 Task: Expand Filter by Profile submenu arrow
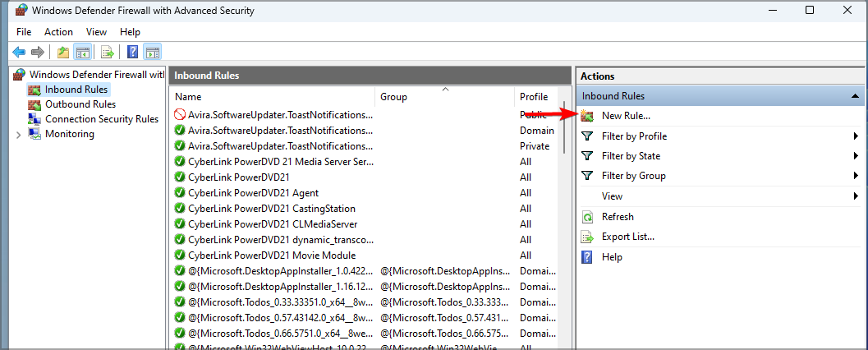click(856, 136)
